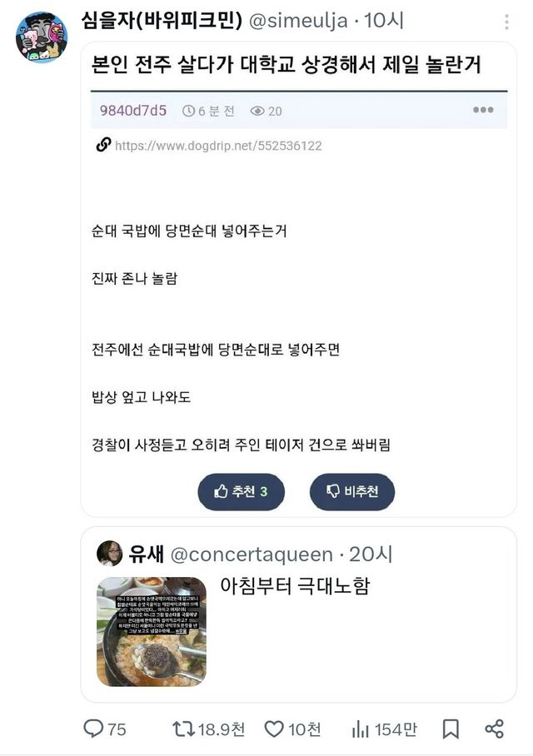This screenshot has width=533, height=756.
Task: Click the clock timestamp icon
Action: tap(188, 111)
